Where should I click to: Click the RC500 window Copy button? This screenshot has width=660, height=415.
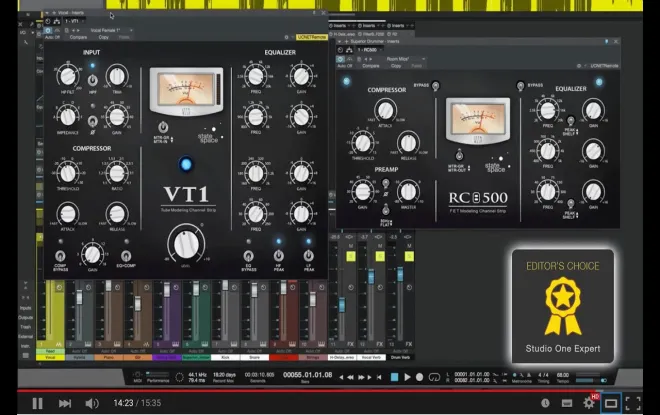(396, 66)
